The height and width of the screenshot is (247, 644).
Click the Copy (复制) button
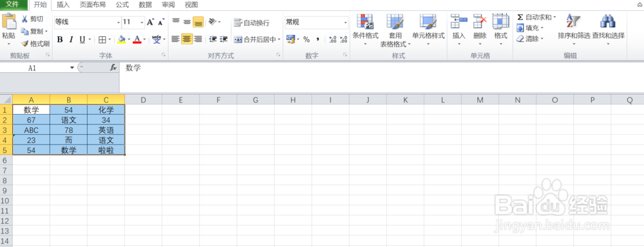pos(33,31)
